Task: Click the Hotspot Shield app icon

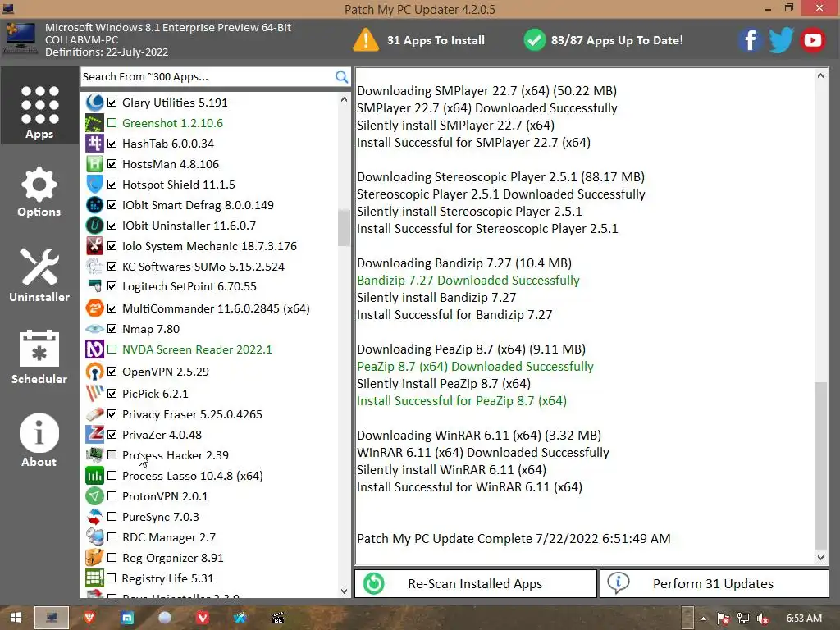Action: (94, 185)
